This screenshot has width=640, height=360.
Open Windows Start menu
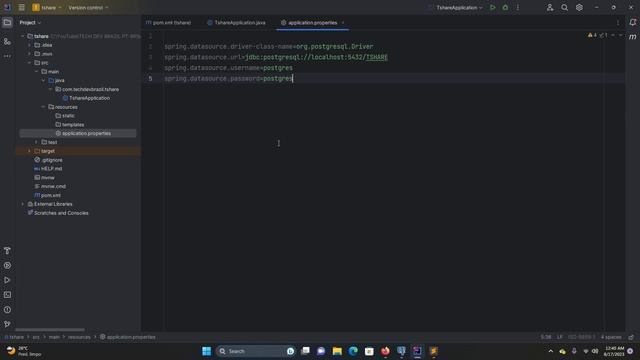click(x=207, y=351)
